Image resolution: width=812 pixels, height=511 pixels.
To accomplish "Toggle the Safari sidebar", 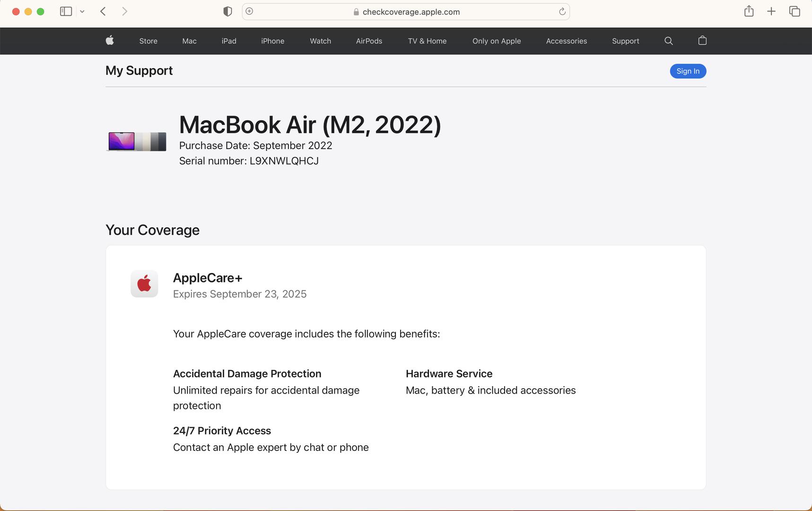I will (66, 11).
